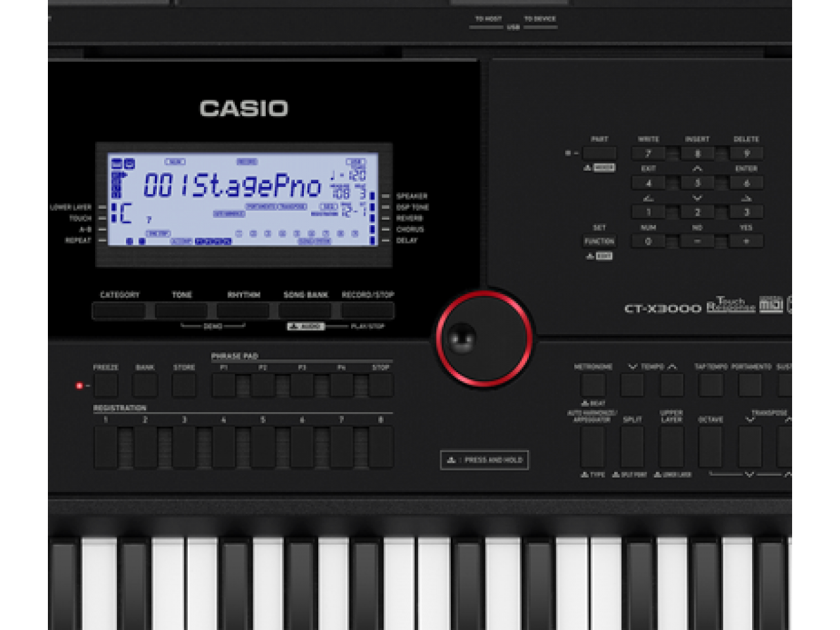Image resolution: width=840 pixels, height=630 pixels.
Task: Recall registration slot 6
Action: coord(302,448)
